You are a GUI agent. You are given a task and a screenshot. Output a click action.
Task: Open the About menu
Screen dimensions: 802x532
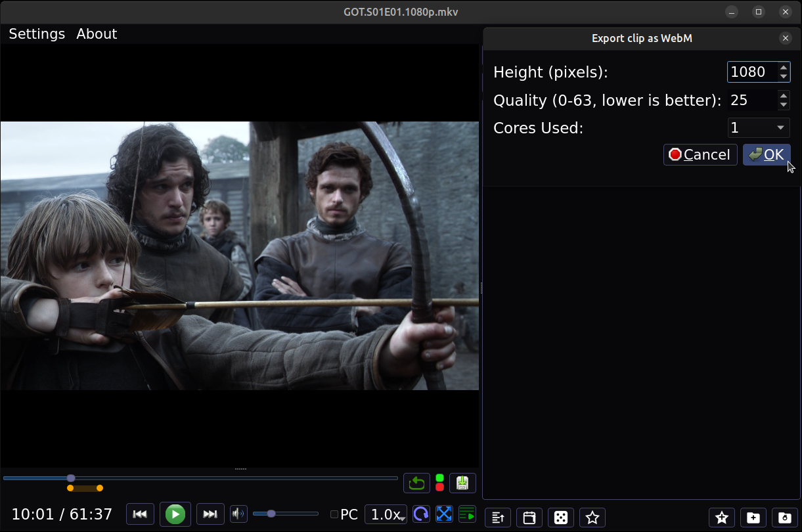tap(97, 34)
